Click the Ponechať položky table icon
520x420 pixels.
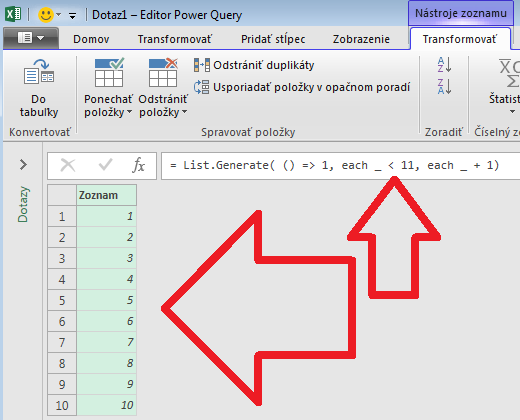[109, 72]
